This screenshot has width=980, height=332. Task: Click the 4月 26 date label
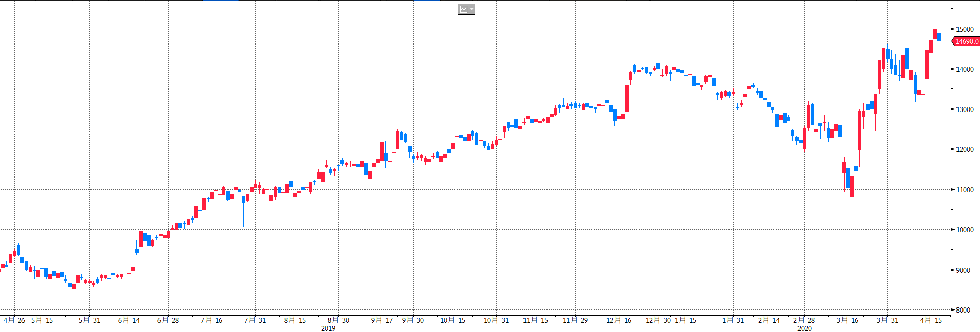pyautogui.click(x=14, y=320)
